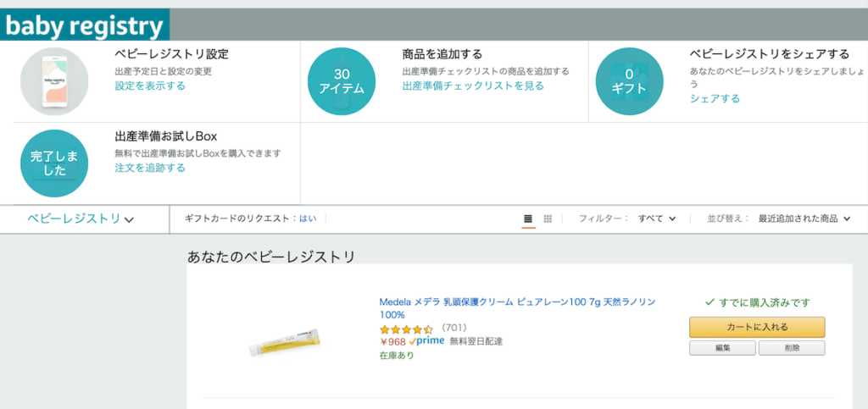Screen dimensions: 868x409
Task: Open the 並び替え 最近追加された商品 dropdown
Action: coord(804,218)
